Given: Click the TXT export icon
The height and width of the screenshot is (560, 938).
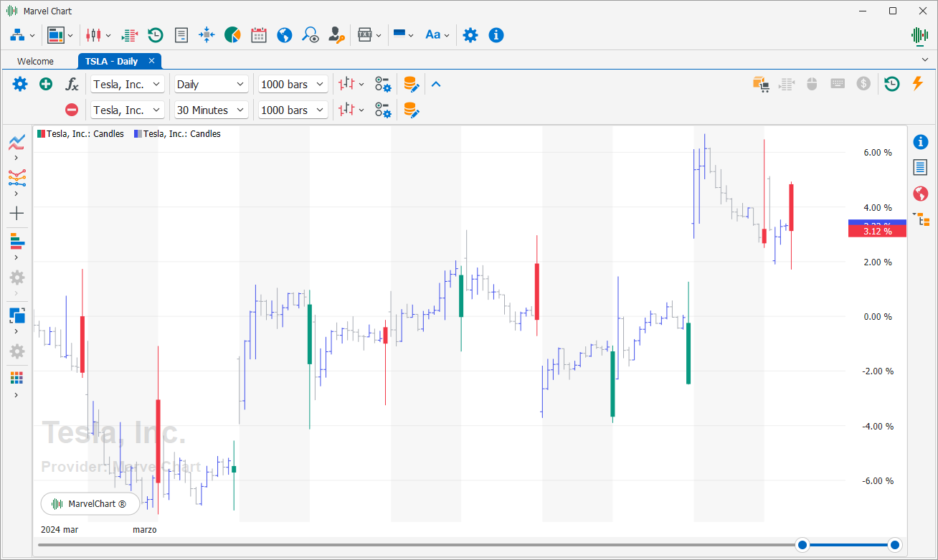Looking at the screenshot, I should click(x=365, y=34).
